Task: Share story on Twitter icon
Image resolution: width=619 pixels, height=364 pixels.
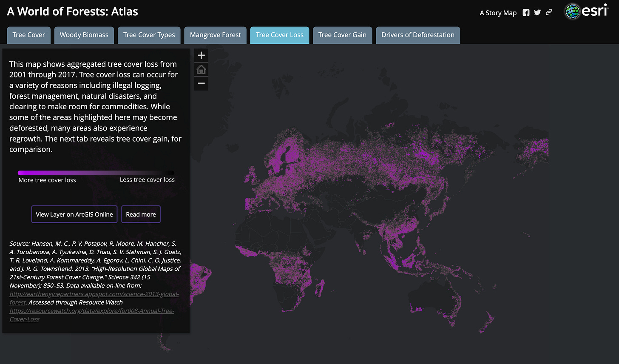Action: pyautogui.click(x=537, y=13)
